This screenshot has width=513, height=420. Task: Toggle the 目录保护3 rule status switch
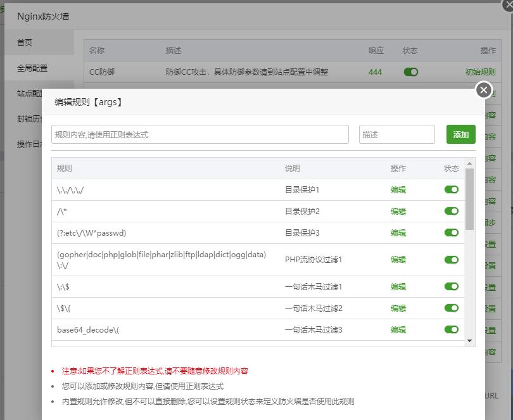pos(451,232)
